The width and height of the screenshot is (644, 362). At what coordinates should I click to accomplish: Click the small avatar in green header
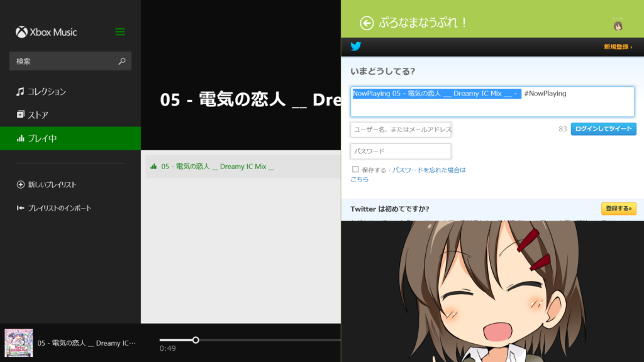coord(618,25)
